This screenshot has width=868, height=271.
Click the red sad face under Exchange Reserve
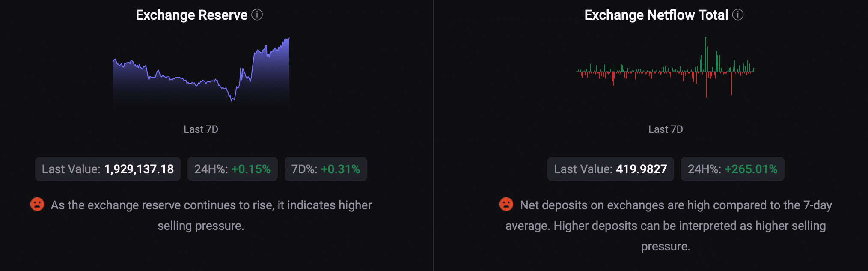tap(37, 204)
